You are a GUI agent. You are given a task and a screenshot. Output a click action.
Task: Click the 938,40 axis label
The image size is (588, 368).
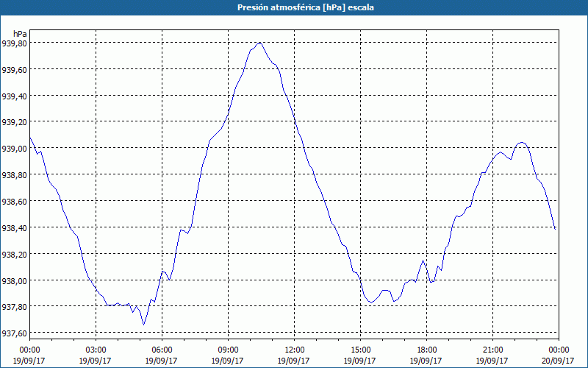(14, 227)
